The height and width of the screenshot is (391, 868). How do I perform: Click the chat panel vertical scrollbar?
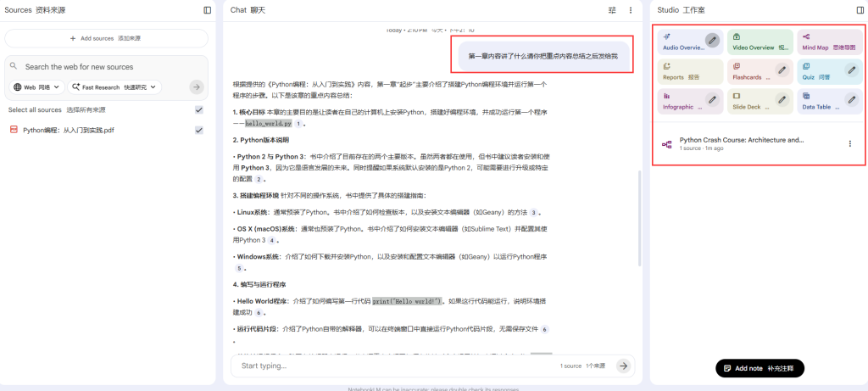(639, 218)
